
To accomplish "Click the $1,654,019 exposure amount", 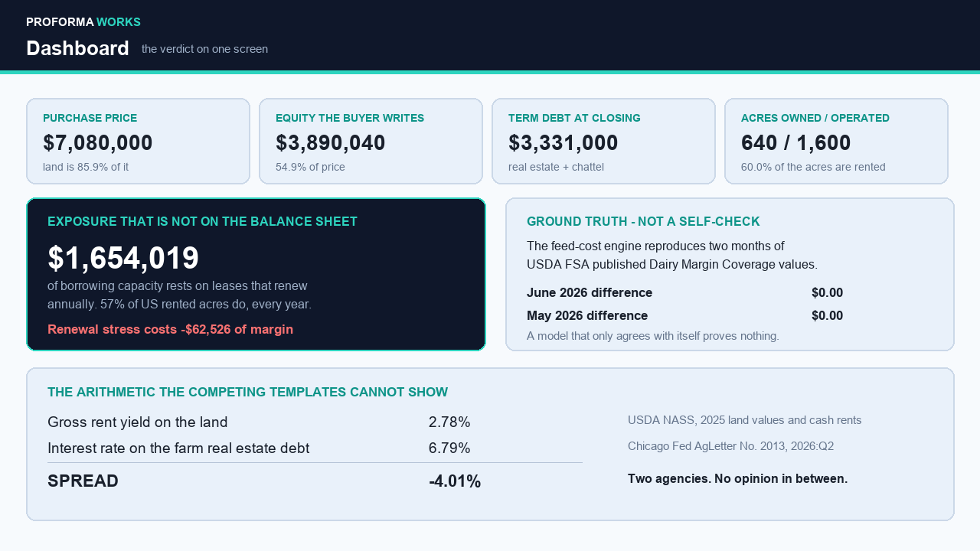I will click(x=123, y=258).
